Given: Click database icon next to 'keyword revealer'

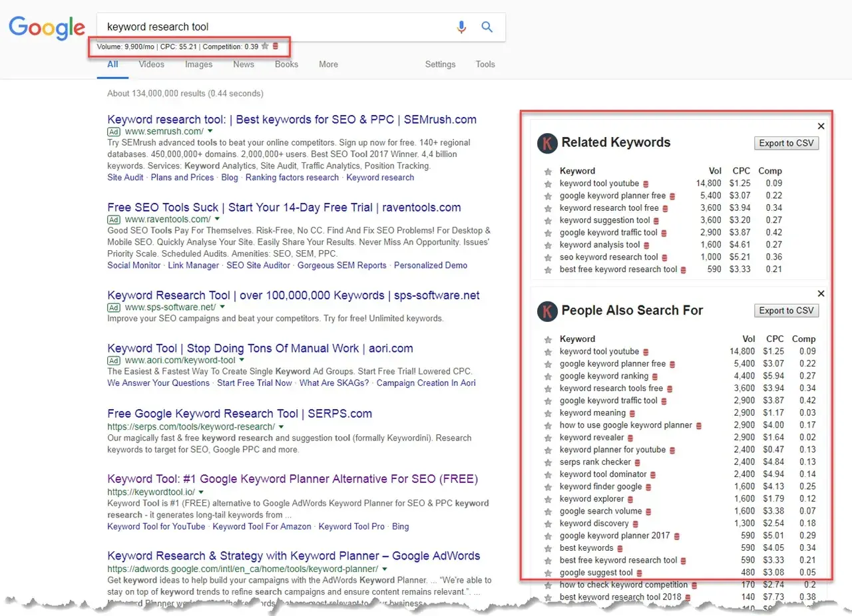Looking at the screenshot, I should click(x=631, y=438).
